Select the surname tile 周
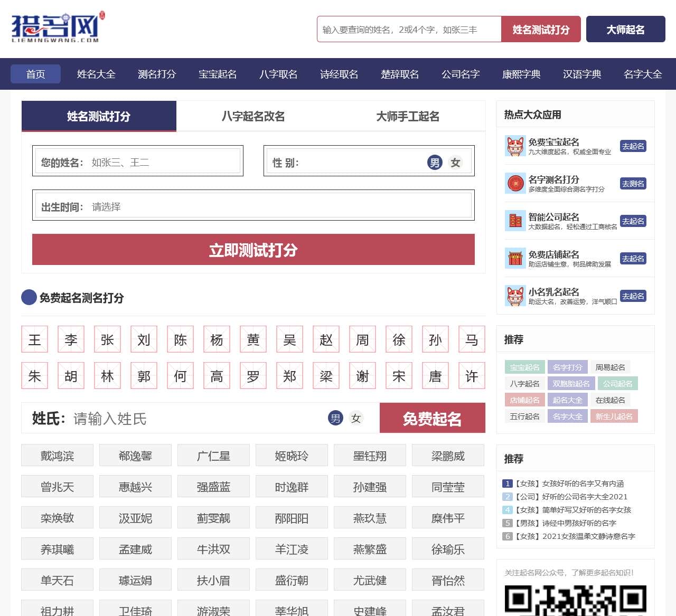Viewport: 676px width, 616px height. [x=362, y=339]
